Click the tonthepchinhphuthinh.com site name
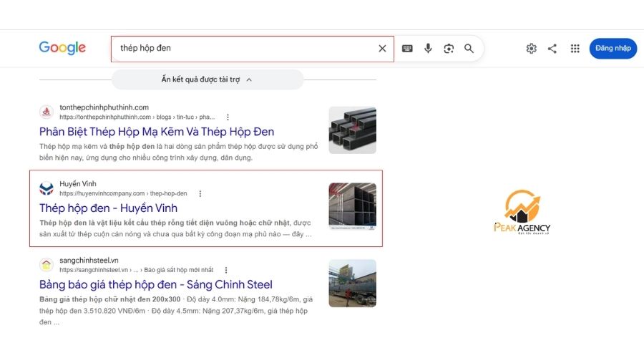644x358 pixels. pyautogui.click(x=104, y=107)
